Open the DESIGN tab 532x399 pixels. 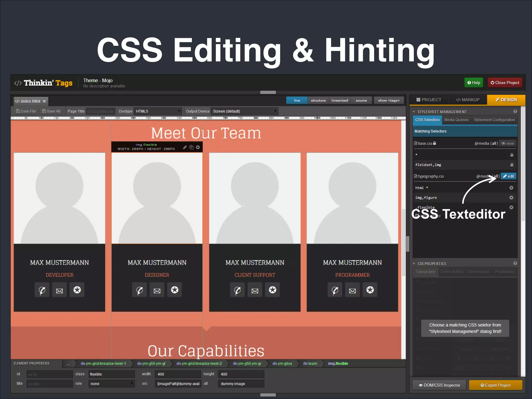(x=506, y=100)
